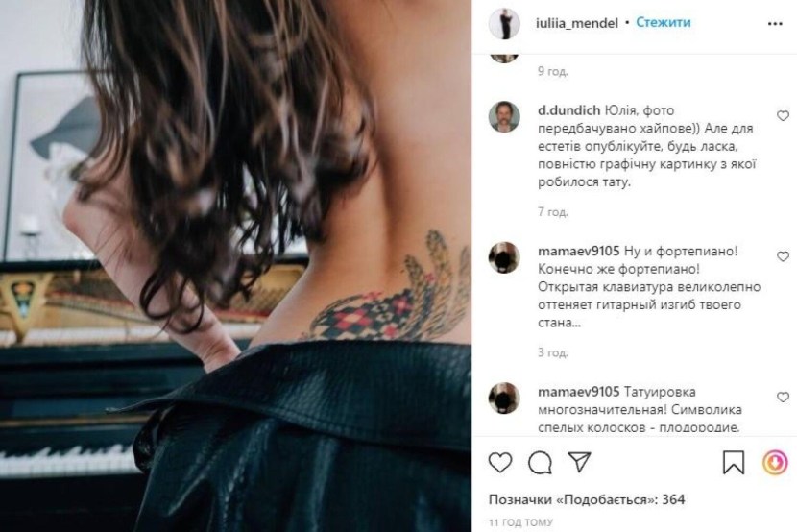Like mamaev9105's фортепиано comment
The width and height of the screenshot is (797, 532).
coord(783,256)
